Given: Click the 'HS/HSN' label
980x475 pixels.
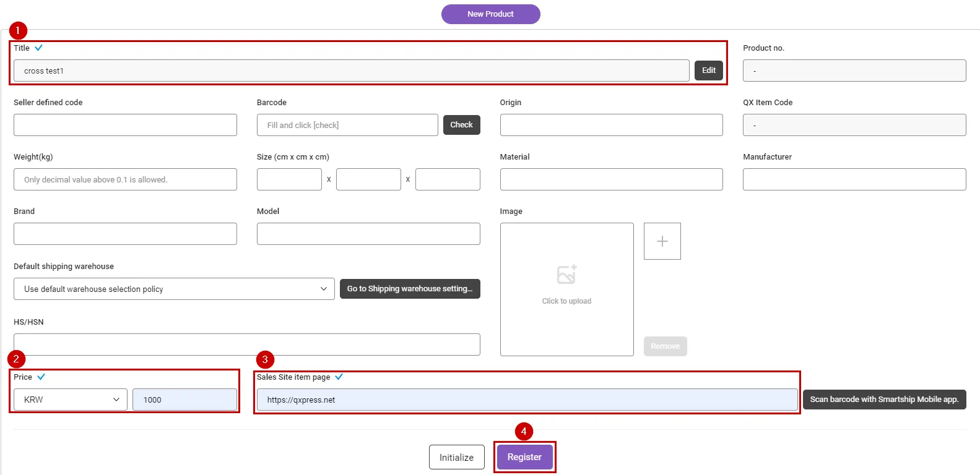Looking at the screenshot, I should [x=28, y=322].
